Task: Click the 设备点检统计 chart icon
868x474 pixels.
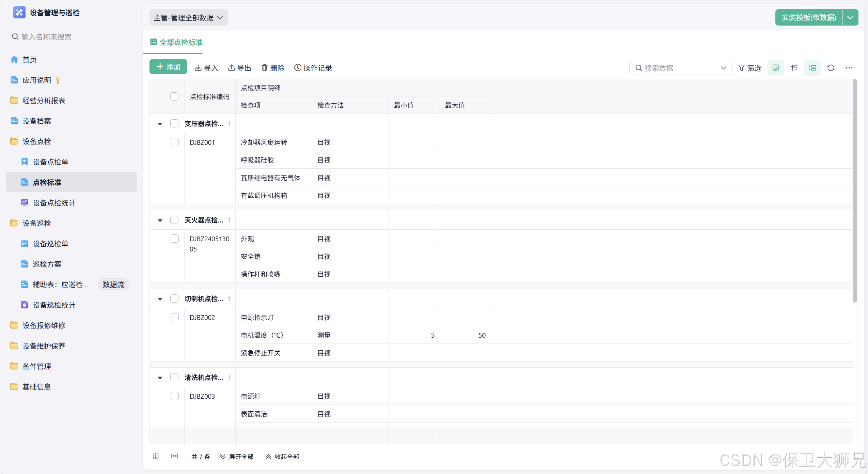Action: coord(25,203)
